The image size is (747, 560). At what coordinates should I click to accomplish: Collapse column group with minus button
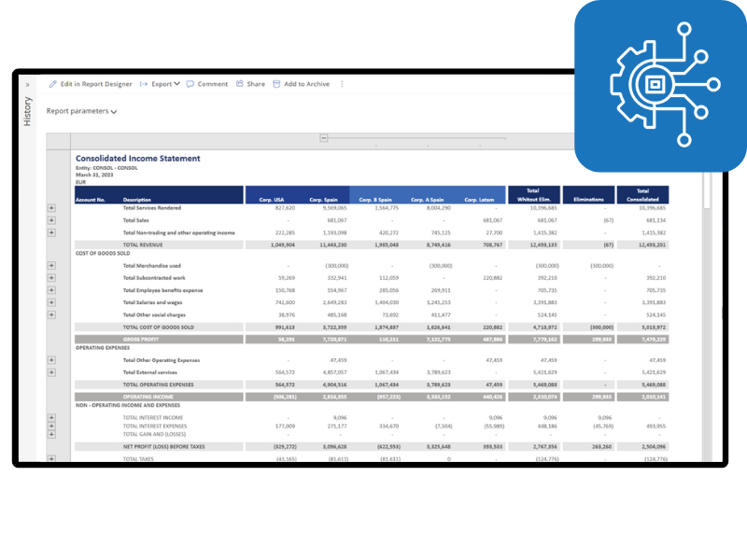[324, 138]
